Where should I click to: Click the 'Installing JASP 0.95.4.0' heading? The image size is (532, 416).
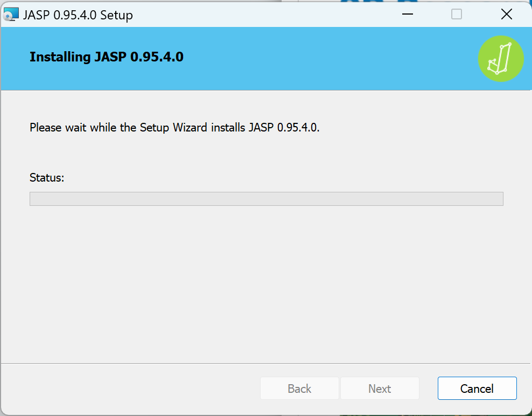point(107,57)
